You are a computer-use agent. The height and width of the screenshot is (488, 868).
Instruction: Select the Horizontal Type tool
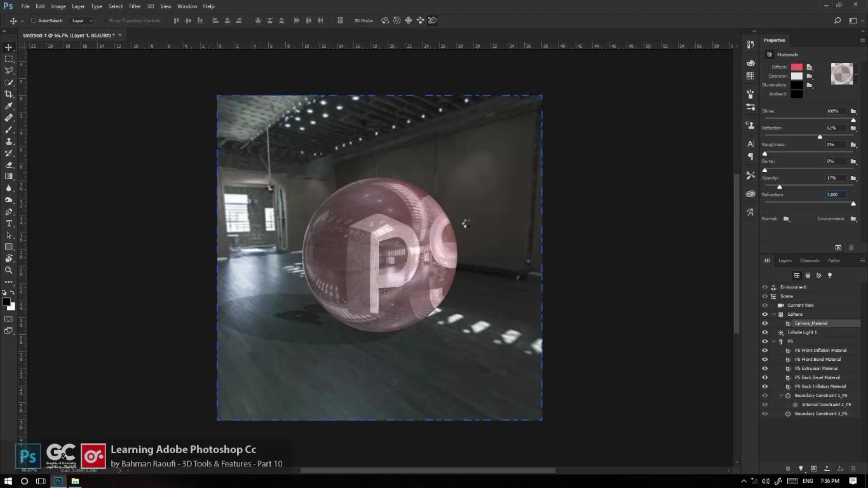(9, 224)
